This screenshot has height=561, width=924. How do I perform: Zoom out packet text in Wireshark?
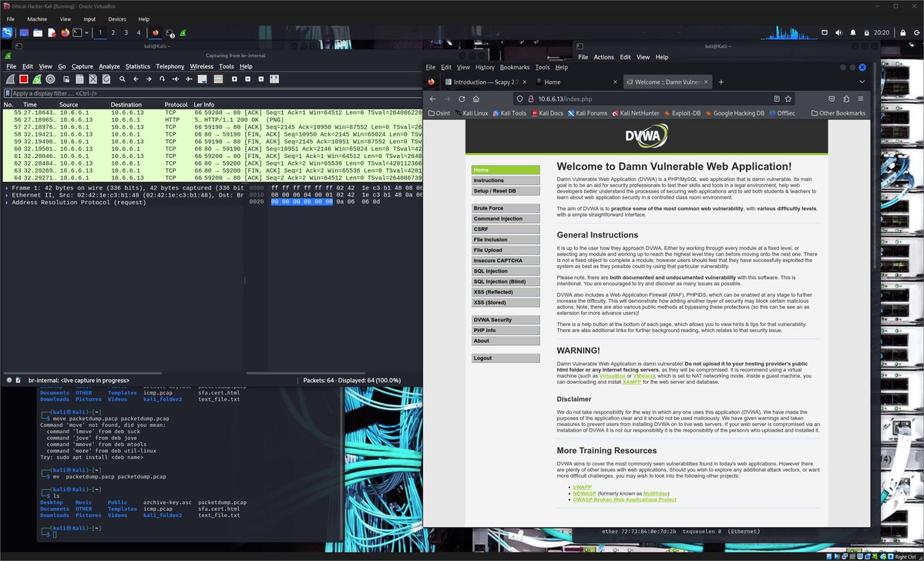coord(247,79)
